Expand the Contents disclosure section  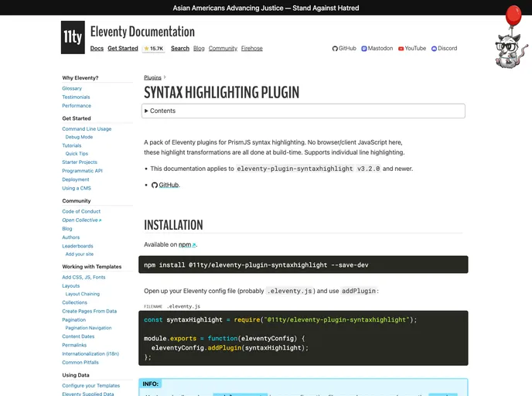coord(303,111)
